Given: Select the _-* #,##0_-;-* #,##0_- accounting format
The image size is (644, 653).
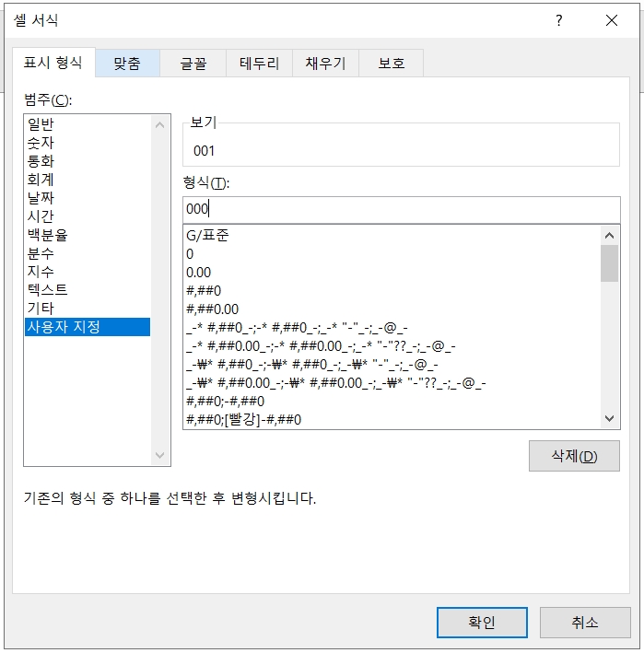Looking at the screenshot, I should [392, 328].
